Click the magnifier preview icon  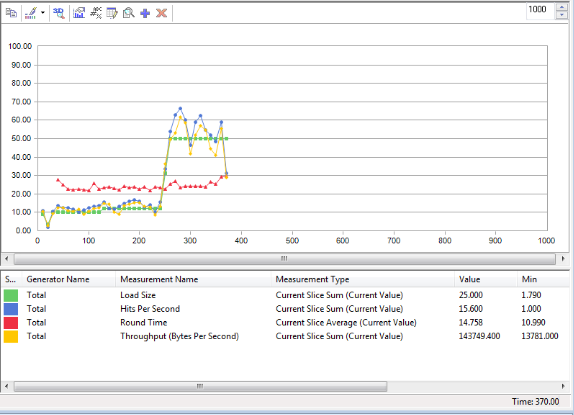point(128,13)
